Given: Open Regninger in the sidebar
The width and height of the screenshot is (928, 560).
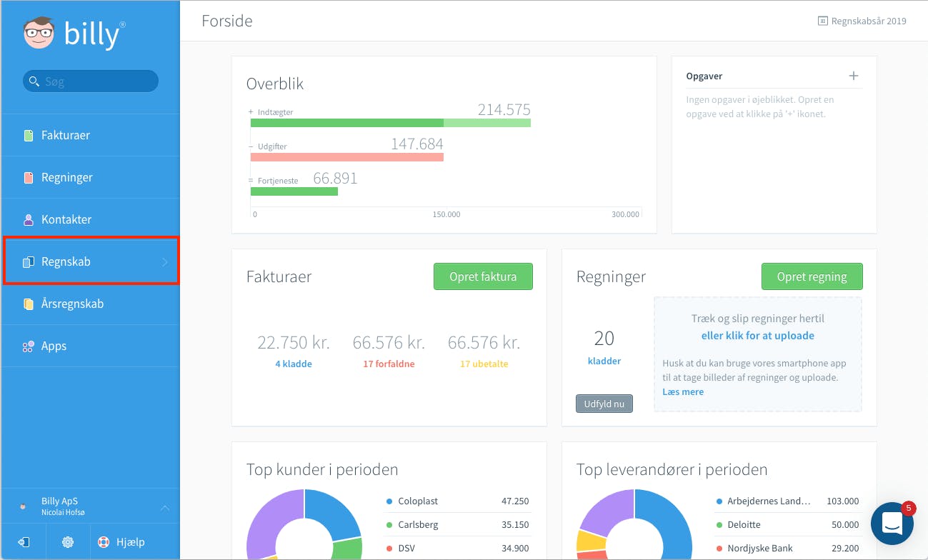Looking at the screenshot, I should point(90,177).
